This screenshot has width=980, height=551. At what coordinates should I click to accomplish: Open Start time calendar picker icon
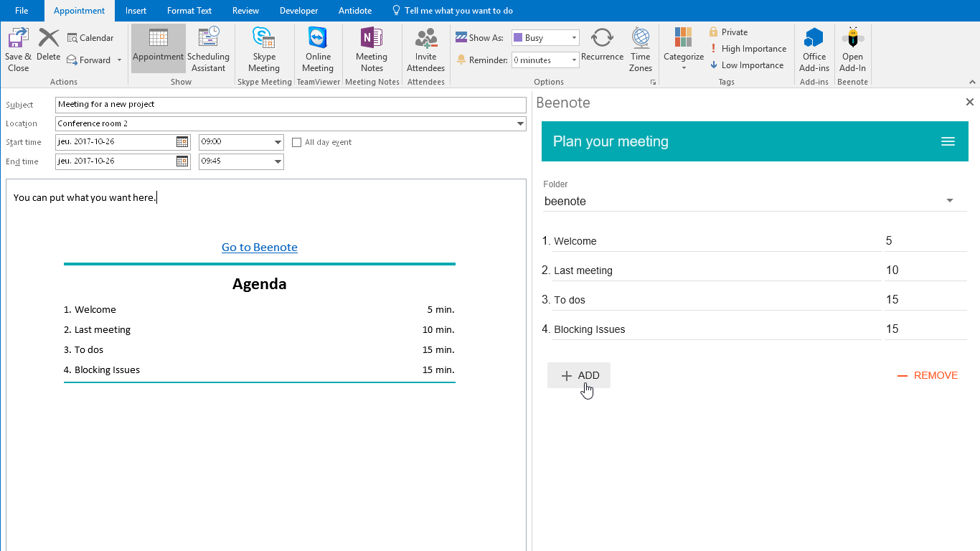pyautogui.click(x=182, y=142)
